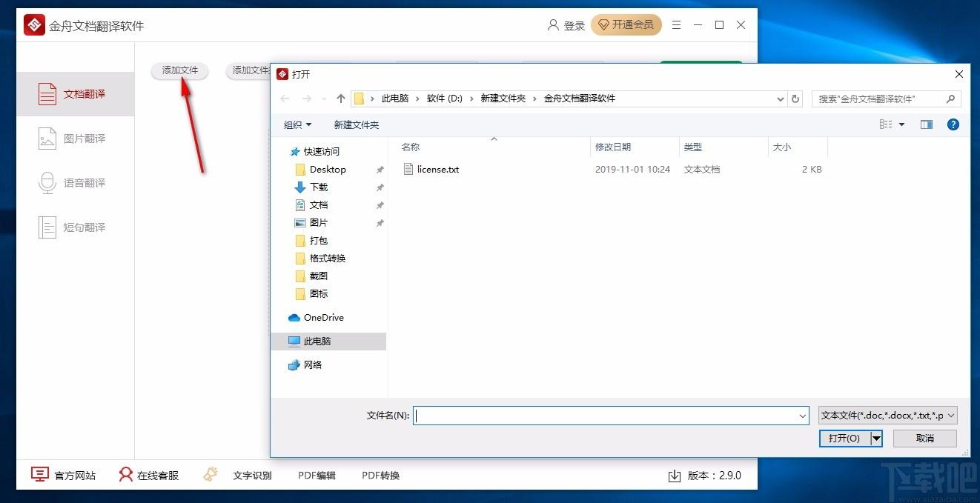980x503 pixels.
Task: Open 在线客服 support link
Action: click(149, 476)
